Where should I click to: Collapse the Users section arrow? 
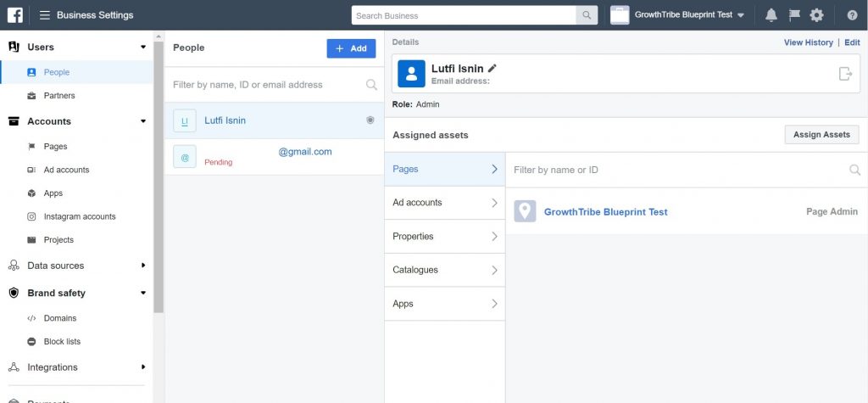143,48
